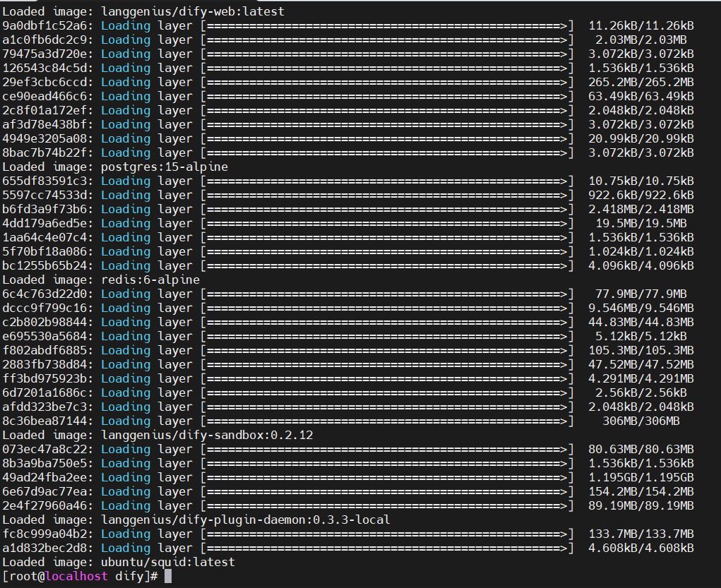Click the 922.6kB/922.6kB size value
The height and width of the screenshot is (588, 721).
(x=641, y=196)
